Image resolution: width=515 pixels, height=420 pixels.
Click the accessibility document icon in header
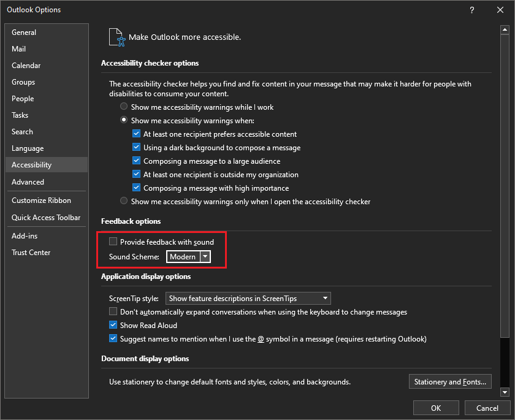[116, 37]
